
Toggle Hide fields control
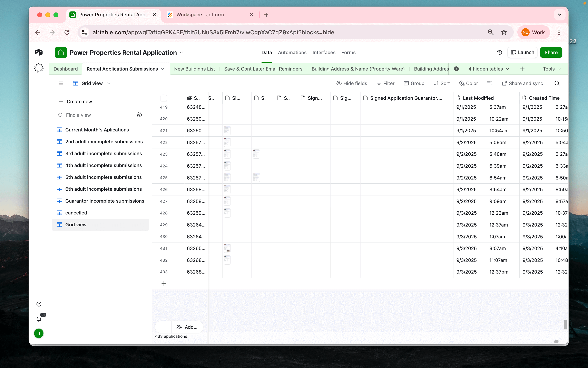click(351, 83)
